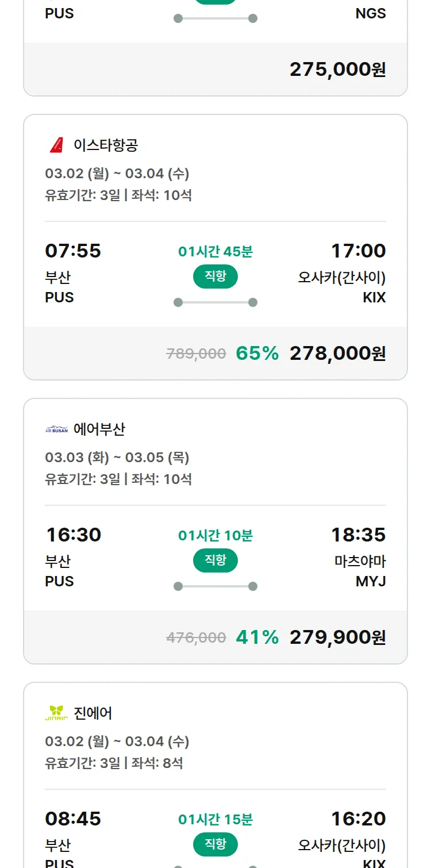Tap the 18:35 arrival time at 마츠야마
The image size is (431, 868).
(x=358, y=535)
